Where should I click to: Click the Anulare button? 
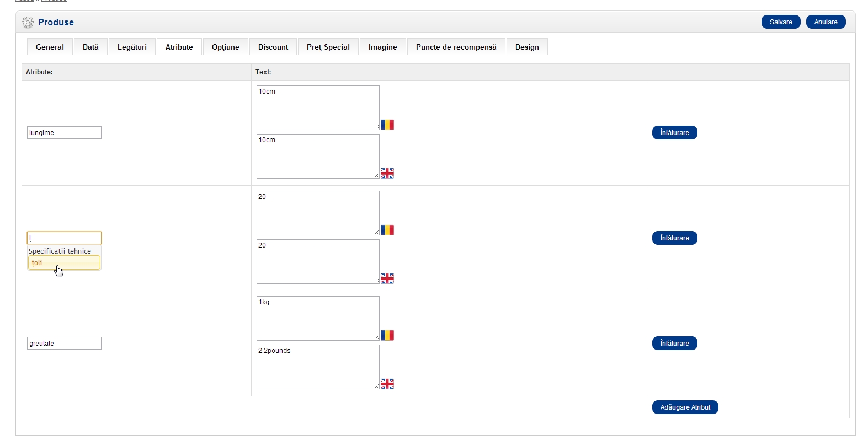(x=826, y=22)
